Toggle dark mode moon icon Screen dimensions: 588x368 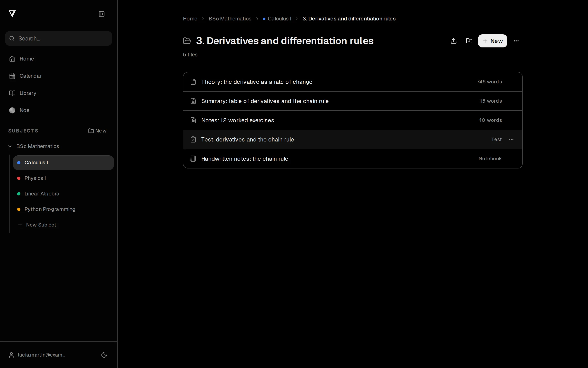tap(104, 355)
